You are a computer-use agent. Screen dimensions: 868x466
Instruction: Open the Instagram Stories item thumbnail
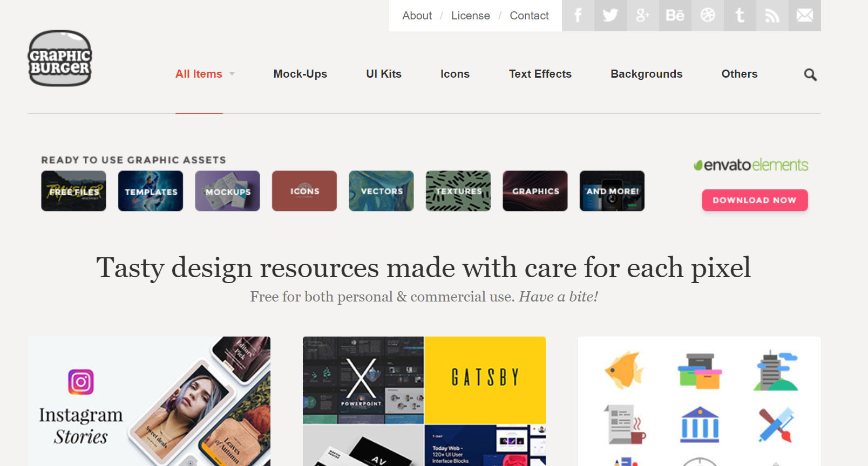pyautogui.click(x=149, y=401)
